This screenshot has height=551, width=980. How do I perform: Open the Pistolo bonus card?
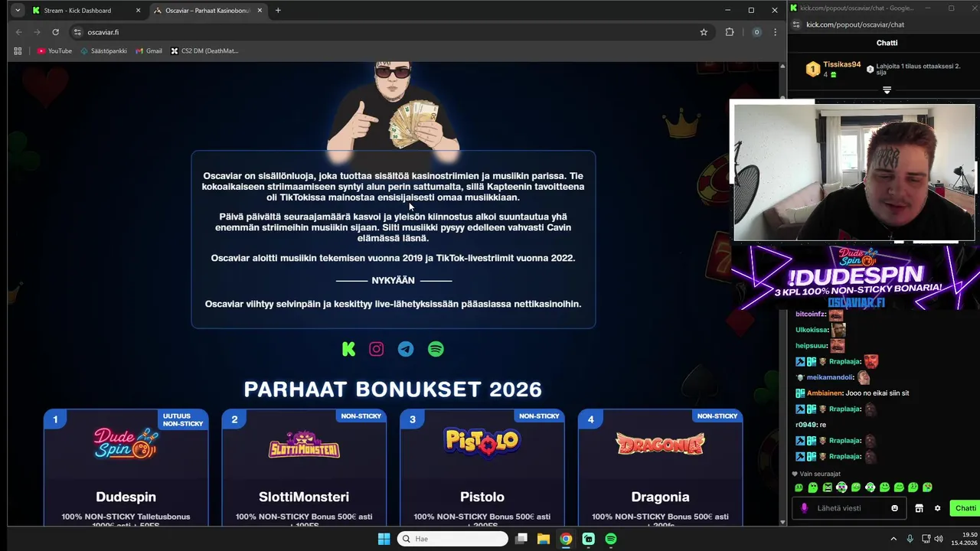tap(482, 468)
